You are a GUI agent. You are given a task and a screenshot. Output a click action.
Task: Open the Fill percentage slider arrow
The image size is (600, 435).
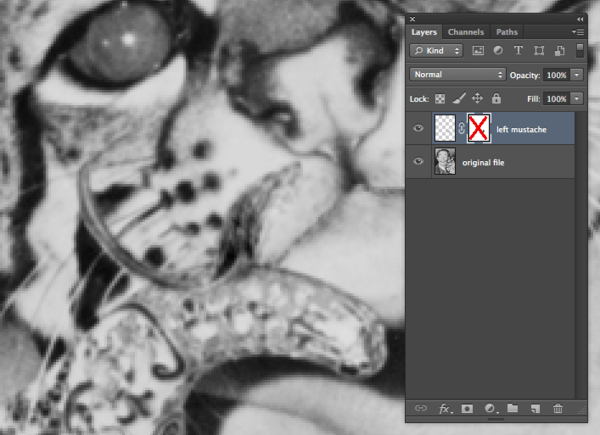pyautogui.click(x=577, y=99)
